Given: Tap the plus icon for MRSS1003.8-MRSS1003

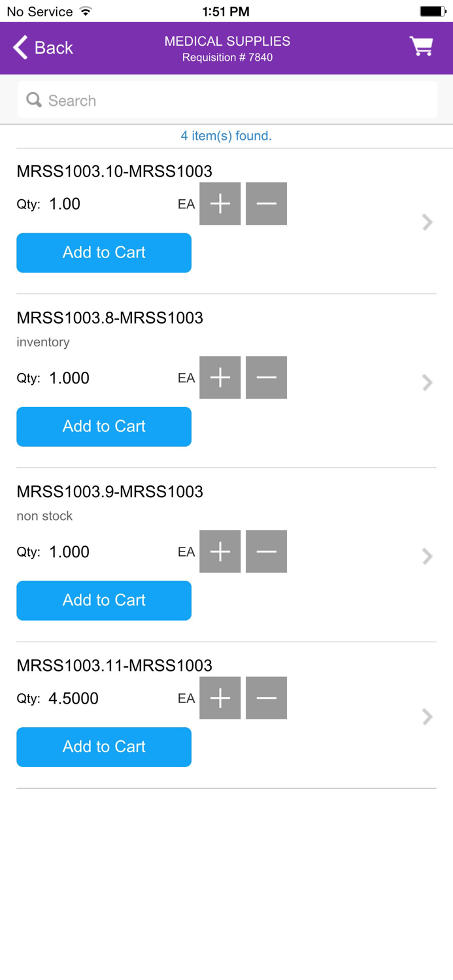Looking at the screenshot, I should tap(220, 378).
